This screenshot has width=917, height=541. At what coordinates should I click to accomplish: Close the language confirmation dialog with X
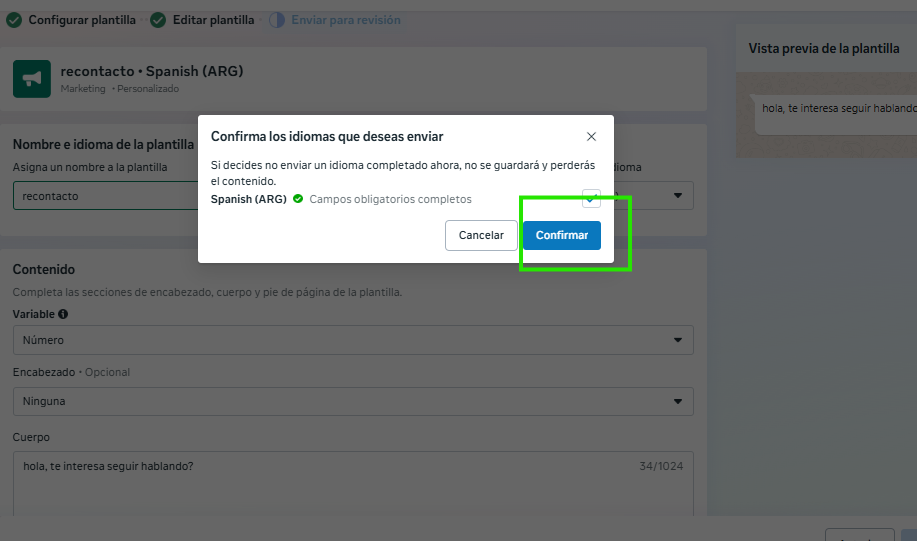(x=591, y=137)
